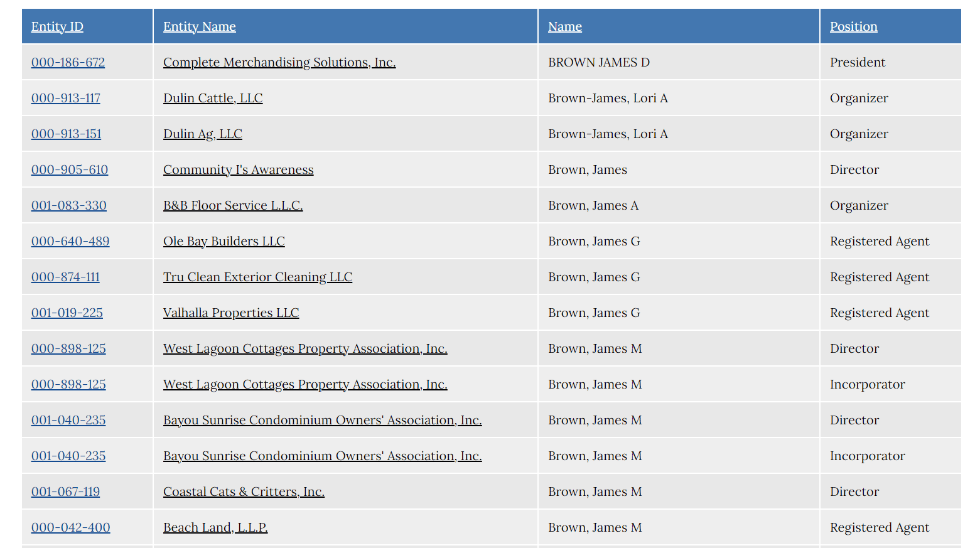Sort the table by Position column
This screenshot has width=980, height=548.
[x=853, y=26]
